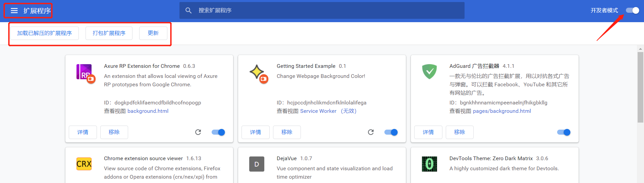Viewport: 644px width, 183px height.
Task: Click Chrome extension source viewer title
Action: pyautogui.click(x=143, y=158)
